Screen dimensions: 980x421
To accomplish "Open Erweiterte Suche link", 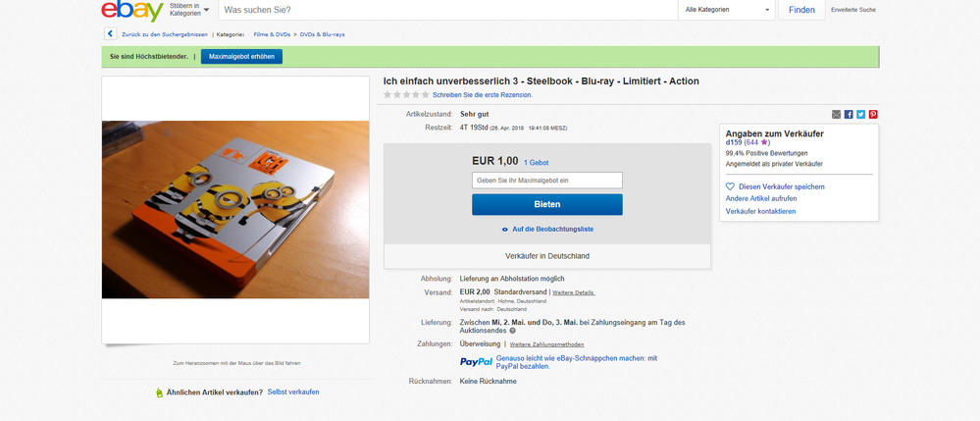I will (x=853, y=10).
